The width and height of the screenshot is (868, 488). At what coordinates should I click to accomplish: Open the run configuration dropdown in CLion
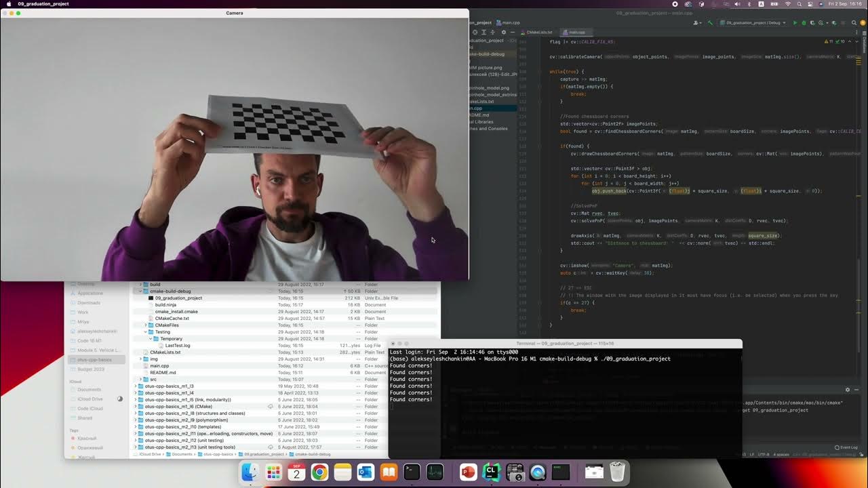tap(753, 22)
